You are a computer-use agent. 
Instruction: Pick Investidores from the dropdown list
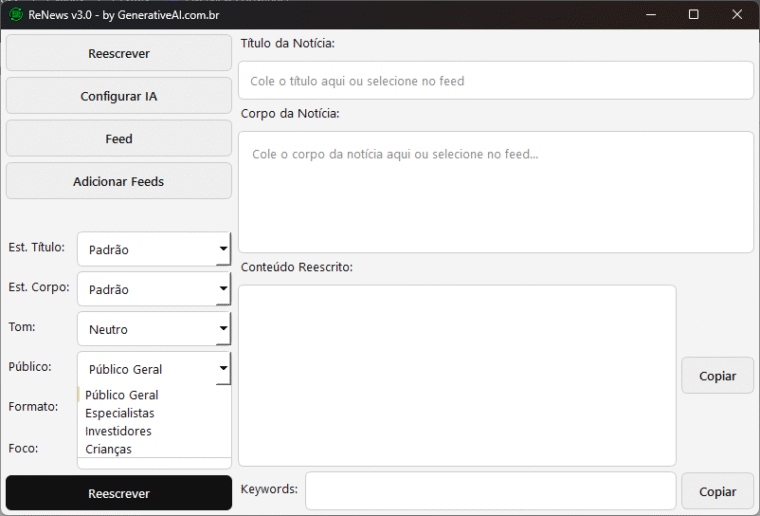pyautogui.click(x=119, y=431)
